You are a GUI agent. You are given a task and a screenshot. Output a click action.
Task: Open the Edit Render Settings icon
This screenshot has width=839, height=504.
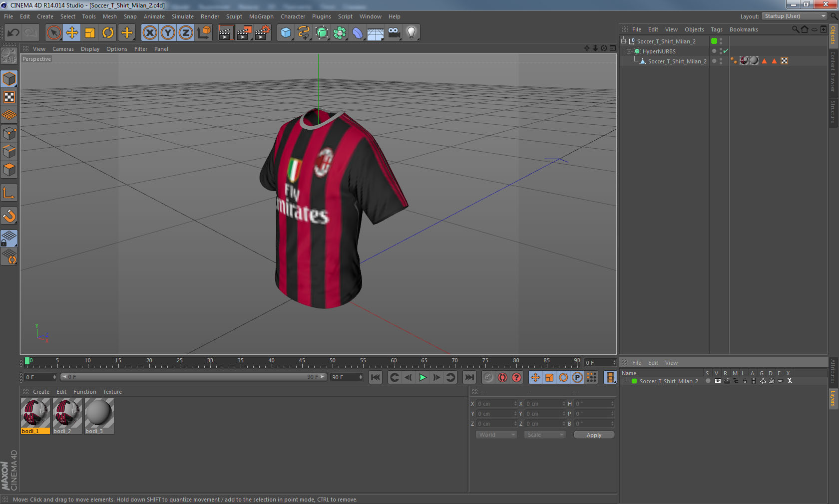click(263, 33)
